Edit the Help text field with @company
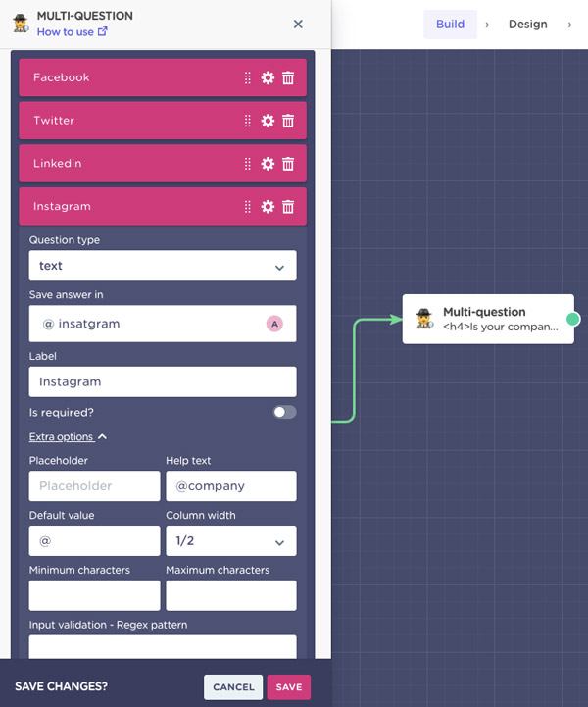The height and width of the screenshot is (707, 588). coord(231,486)
